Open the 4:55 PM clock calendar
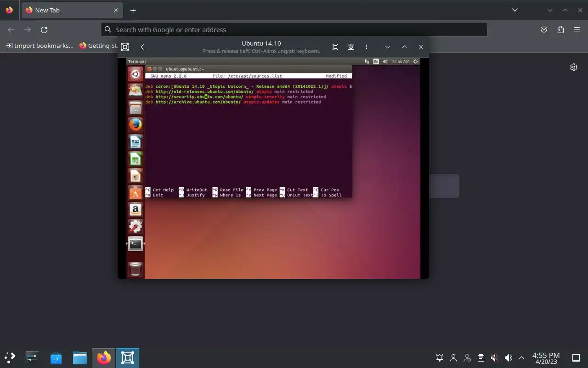 (546, 358)
